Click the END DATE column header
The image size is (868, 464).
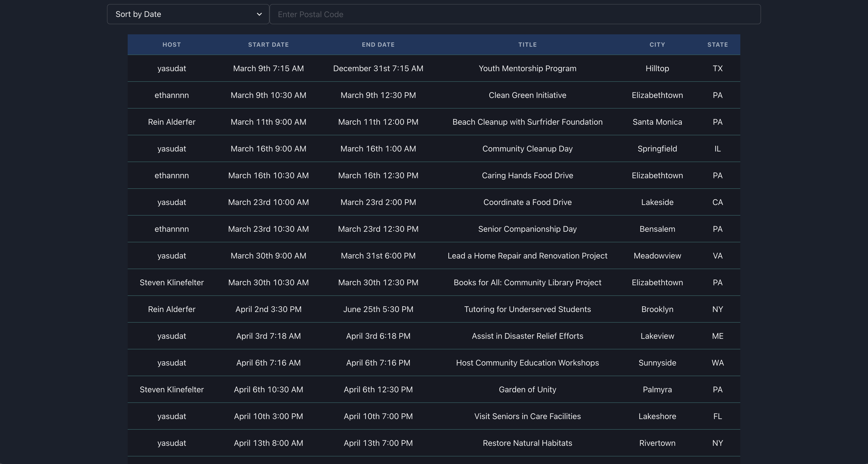coord(378,44)
